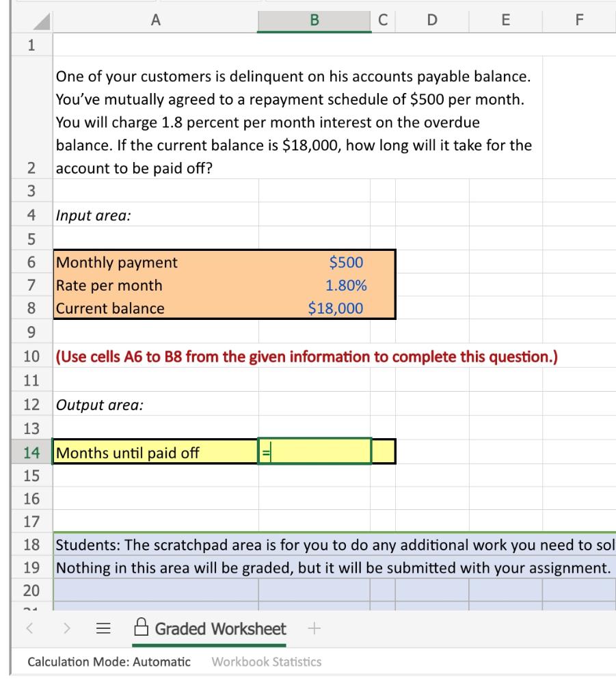
Task: Select row 10 header
Action: point(31,356)
